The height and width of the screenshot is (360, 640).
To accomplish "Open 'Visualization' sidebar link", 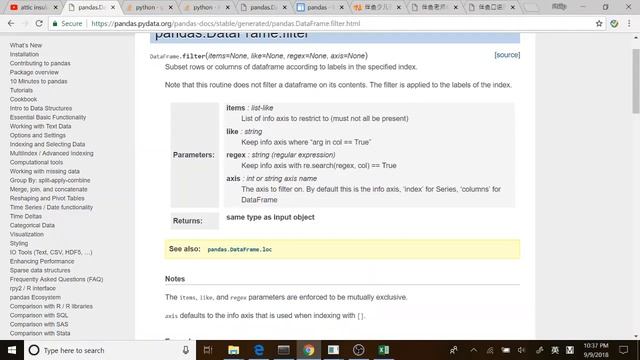I will pyautogui.click(x=27, y=234).
